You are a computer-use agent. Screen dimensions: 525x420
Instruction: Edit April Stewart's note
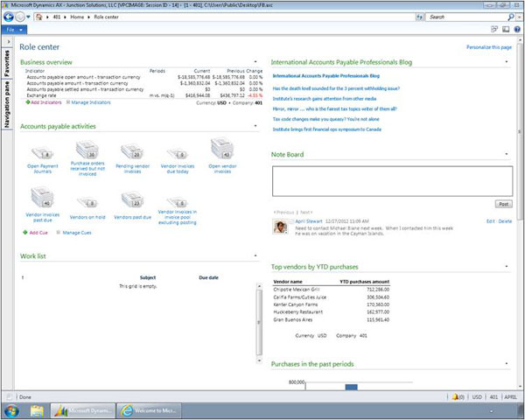coord(490,221)
